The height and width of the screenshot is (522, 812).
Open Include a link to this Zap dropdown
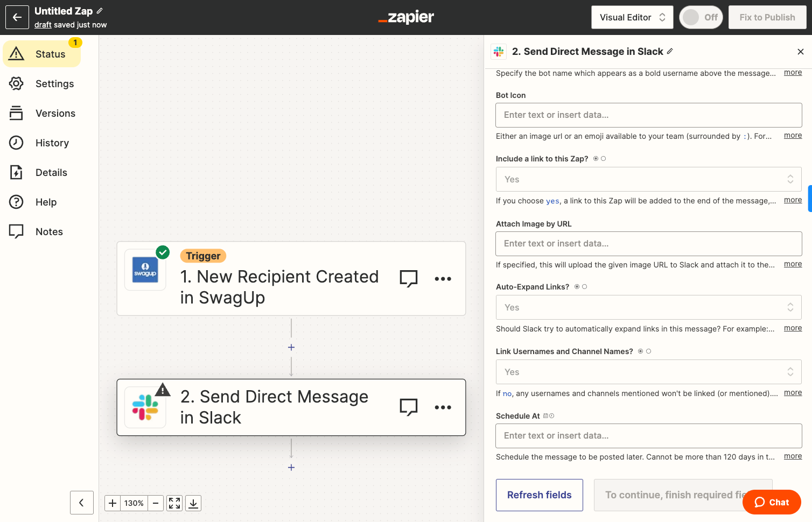648,179
